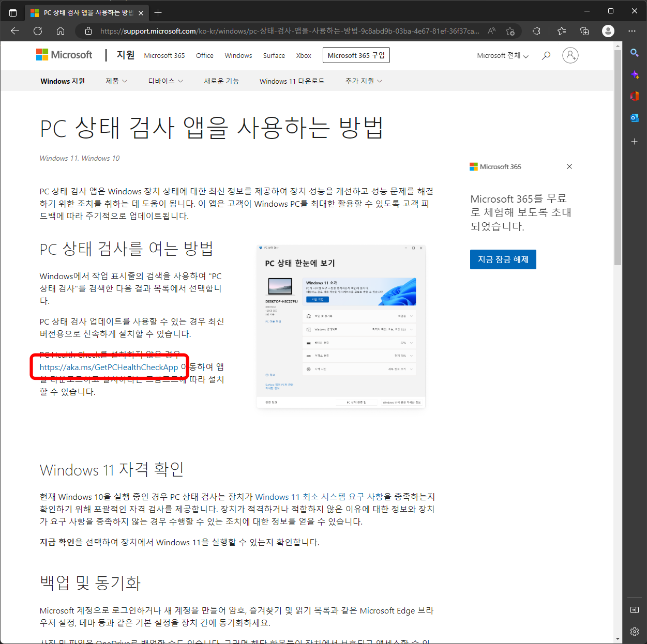View site permissions via the lock icon

[88, 31]
